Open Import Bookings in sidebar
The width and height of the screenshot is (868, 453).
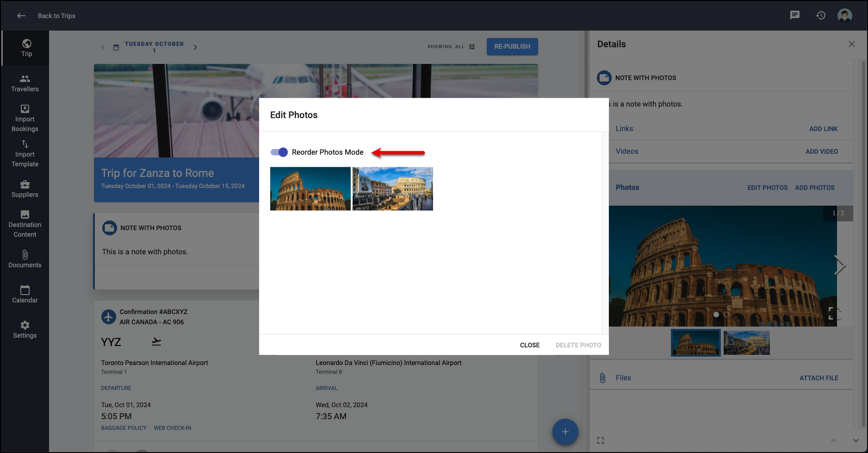click(25, 119)
